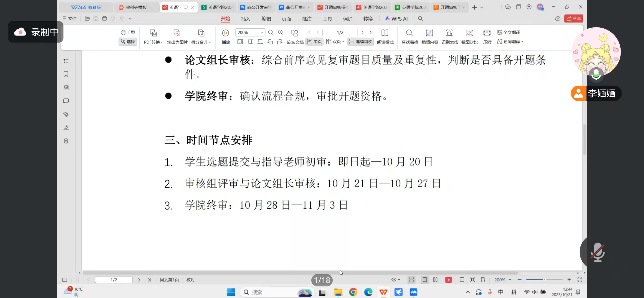644x298 pixels.
Task: Adjust the status bar zoom slider
Action: tap(544, 280)
